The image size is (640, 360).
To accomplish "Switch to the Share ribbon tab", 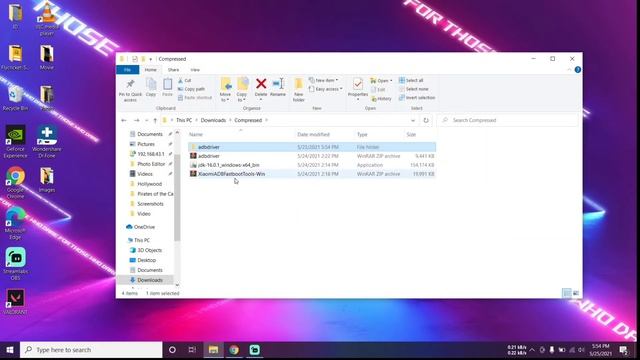I will pos(173,70).
